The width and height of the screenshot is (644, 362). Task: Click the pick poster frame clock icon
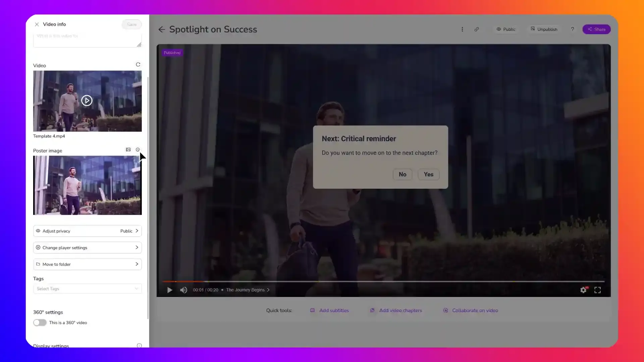pos(138,150)
